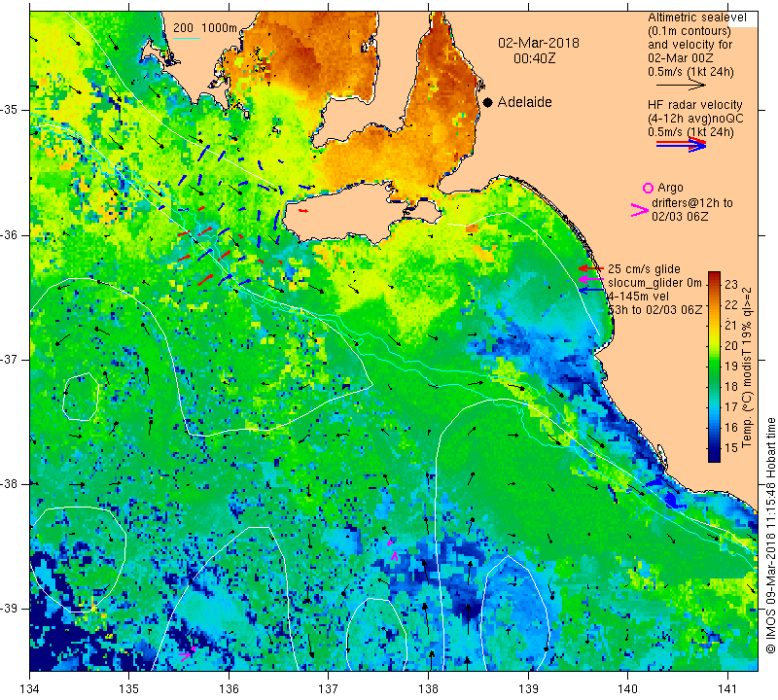Click the magenta drifter chevron legend symbol
Screen dimensions: 778x700
pos(639,210)
